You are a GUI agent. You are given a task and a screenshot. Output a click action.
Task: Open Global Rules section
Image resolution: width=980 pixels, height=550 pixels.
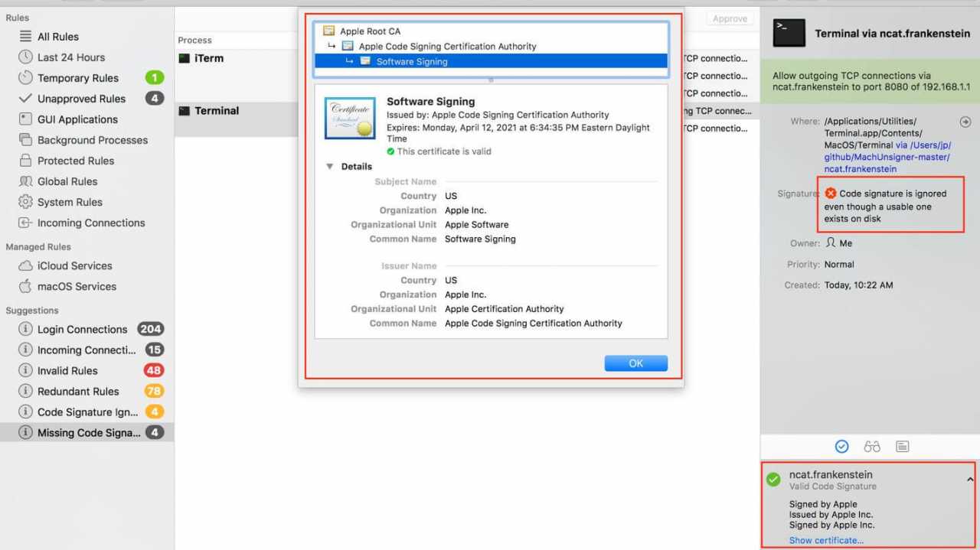(x=67, y=181)
